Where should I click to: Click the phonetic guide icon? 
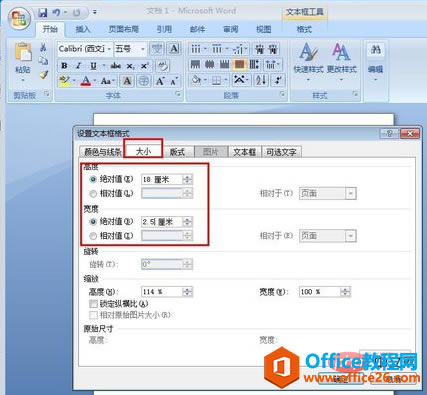pyautogui.click(x=156, y=49)
